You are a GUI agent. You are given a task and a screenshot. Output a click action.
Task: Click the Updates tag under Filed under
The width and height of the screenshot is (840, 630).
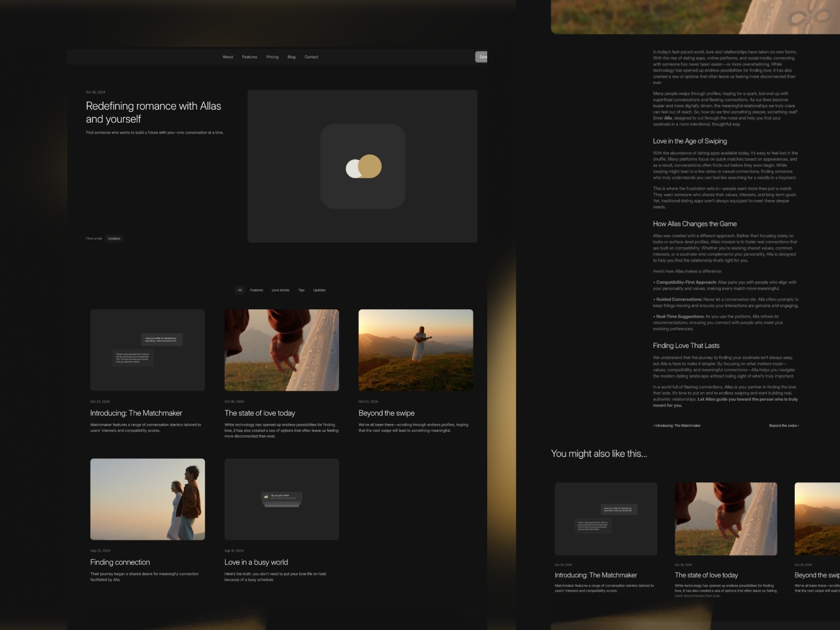(x=114, y=238)
